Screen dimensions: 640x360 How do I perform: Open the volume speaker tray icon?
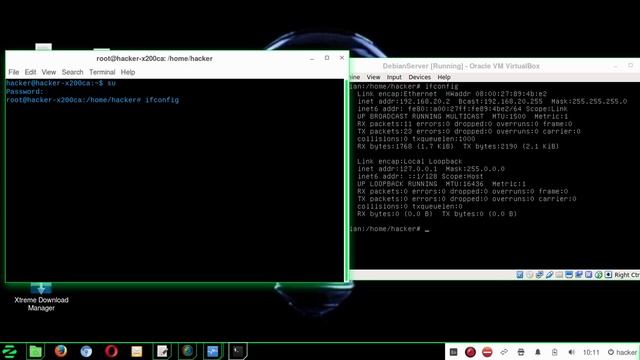(571, 352)
